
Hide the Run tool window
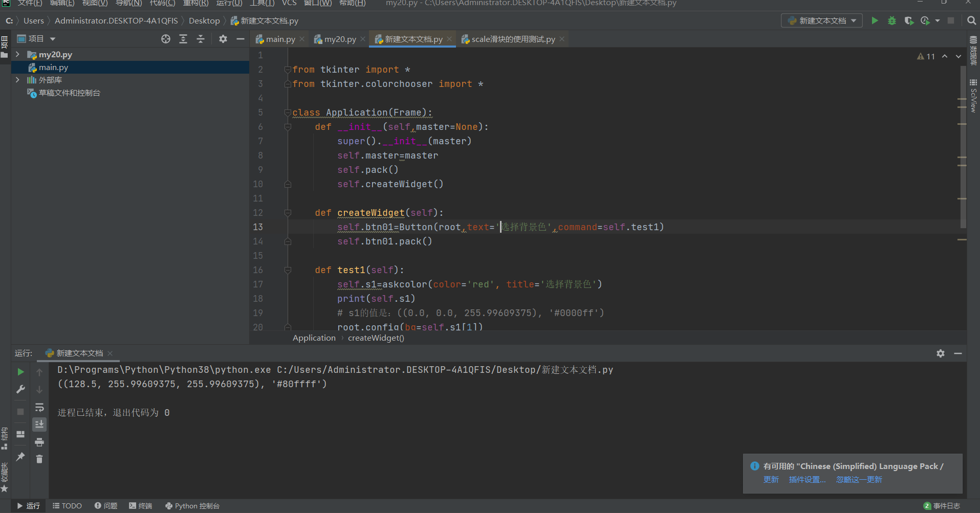958,353
